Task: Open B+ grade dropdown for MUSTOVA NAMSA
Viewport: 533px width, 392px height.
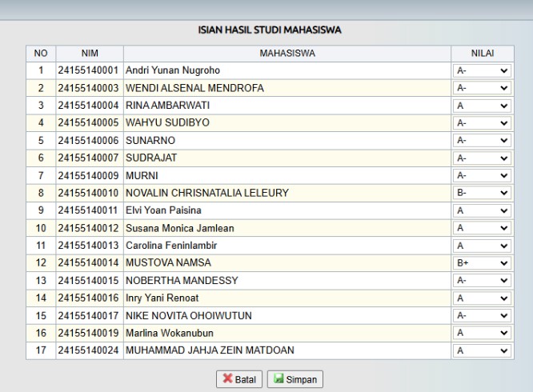Action: tap(483, 262)
